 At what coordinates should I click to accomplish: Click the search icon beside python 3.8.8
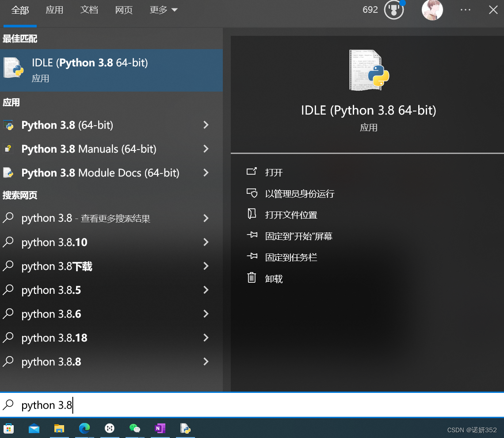[x=8, y=361]
